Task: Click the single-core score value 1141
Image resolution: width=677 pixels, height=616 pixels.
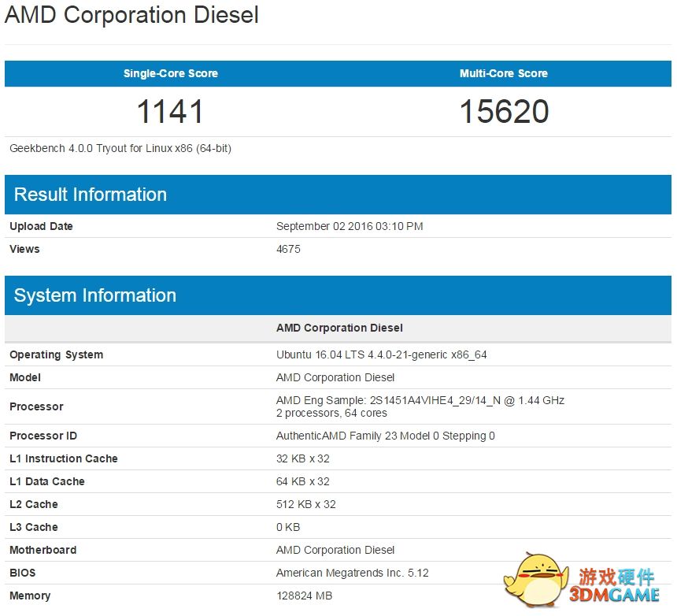Action: tap(170, 111)
